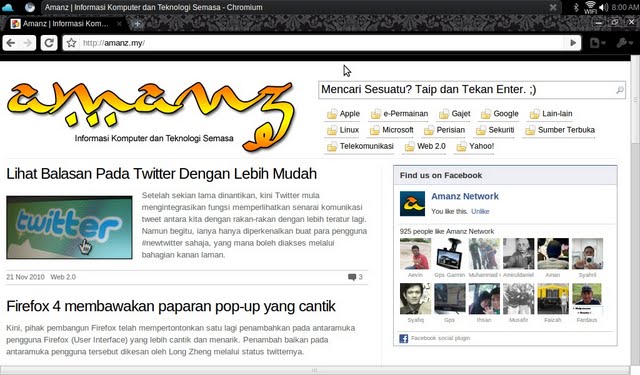The width and height of the screenshot is (640, 375).
Task: Open the wrench tools menu
Action: [624, 43]
